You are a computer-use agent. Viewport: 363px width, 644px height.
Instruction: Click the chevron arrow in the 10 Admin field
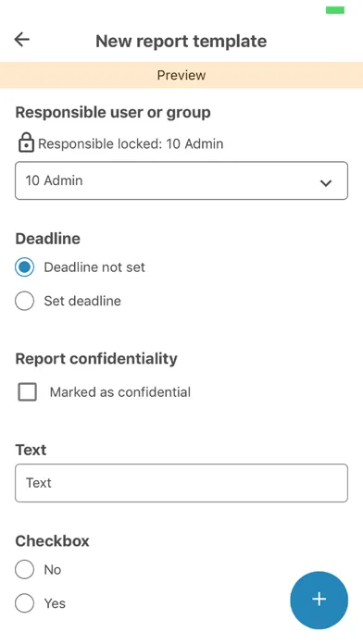pos(326,183)
